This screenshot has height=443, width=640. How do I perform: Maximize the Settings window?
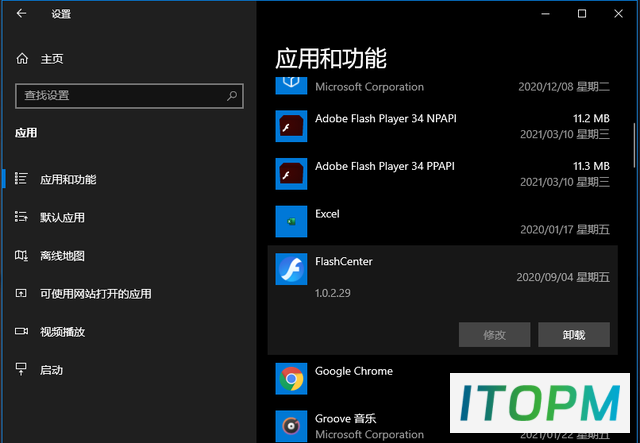click(x=582, y=13)
